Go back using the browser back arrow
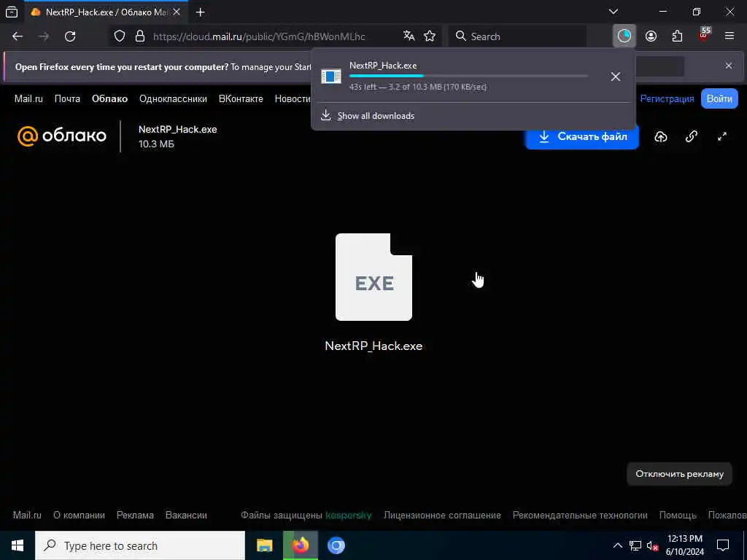This screenshot has width=747, height=560. pyautogui.click(x=18, y=36)
